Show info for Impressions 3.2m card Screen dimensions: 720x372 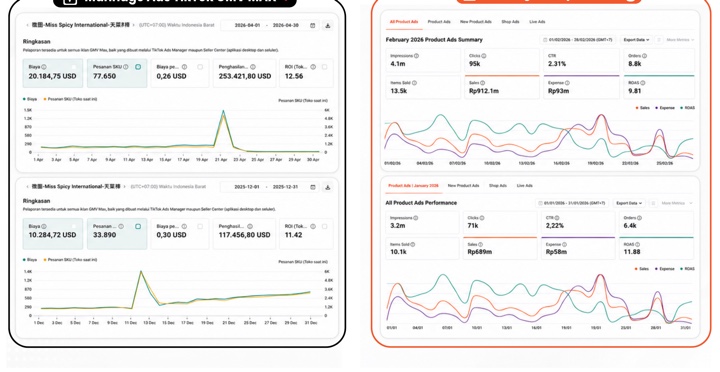416,218
